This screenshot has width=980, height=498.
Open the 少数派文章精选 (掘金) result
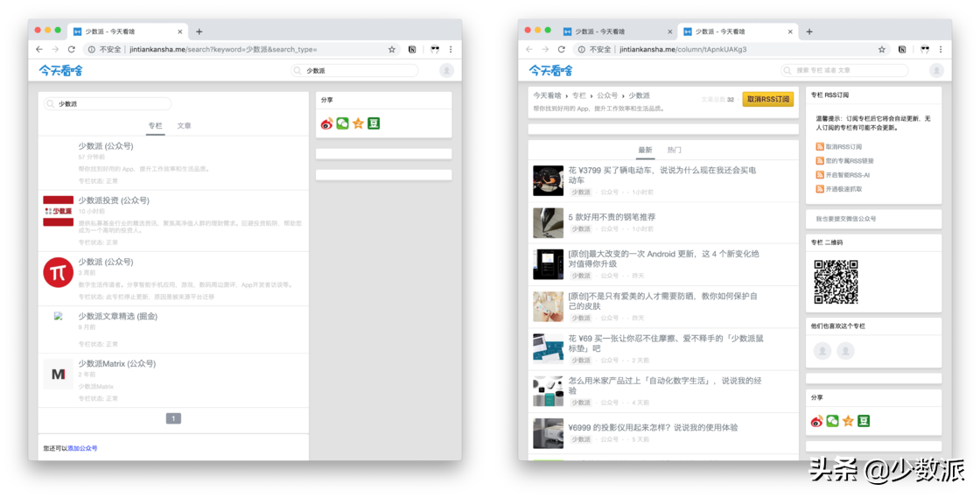pos(117,316)
